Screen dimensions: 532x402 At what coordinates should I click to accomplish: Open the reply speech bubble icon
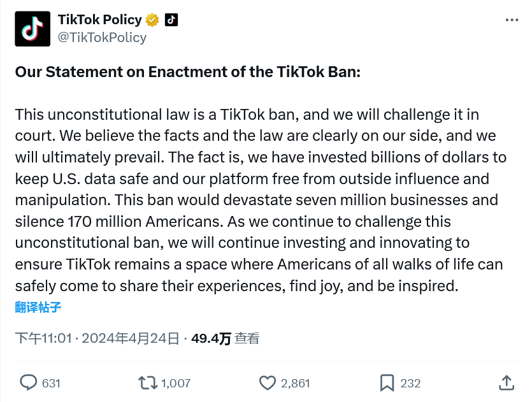29,382
